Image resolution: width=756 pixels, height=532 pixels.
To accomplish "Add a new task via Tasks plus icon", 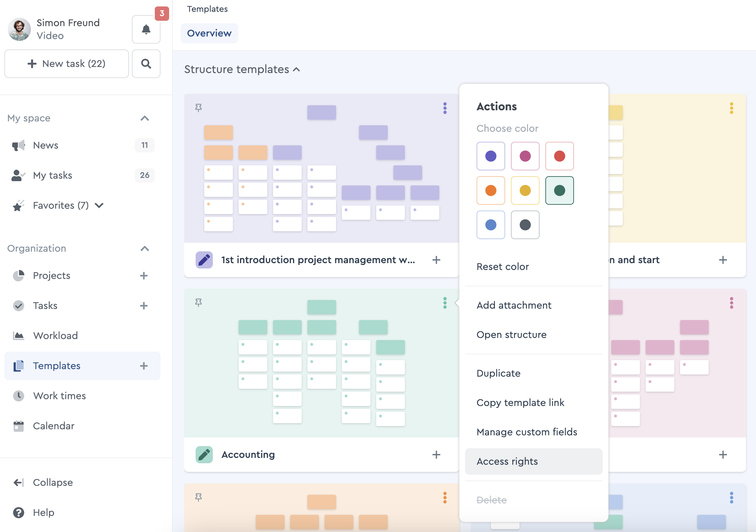I will click(144, 306).
